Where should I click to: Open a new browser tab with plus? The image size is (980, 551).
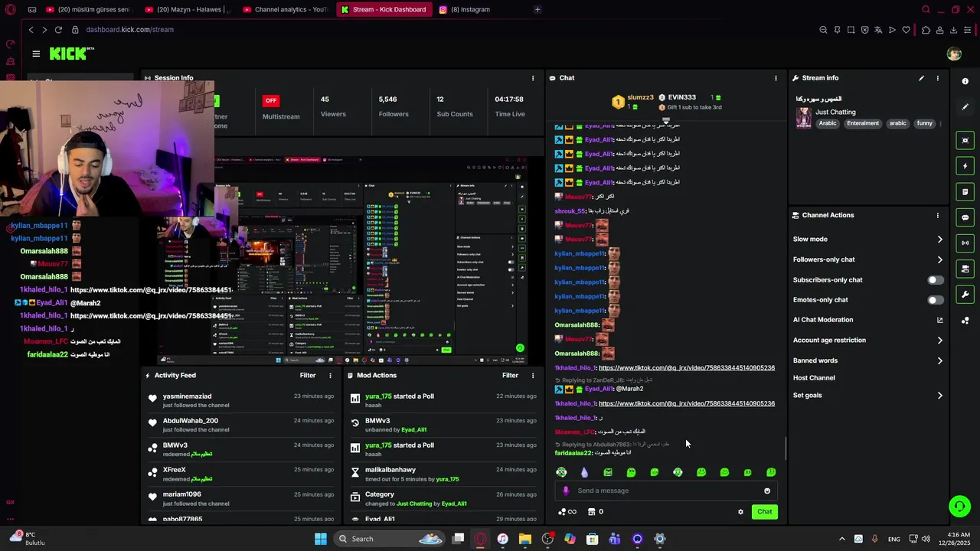tap(537, 10)
